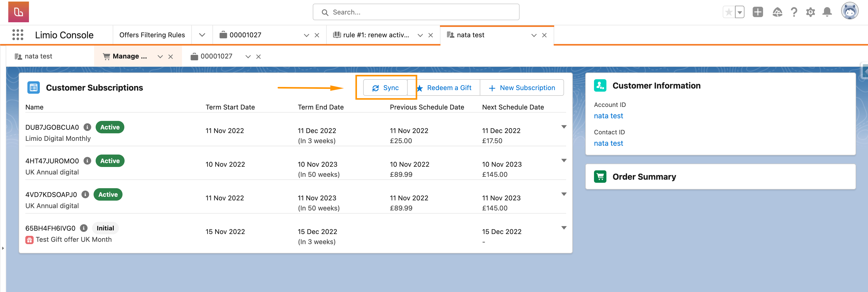Click the Limio Digital Monthly offer name
This screenshot has width=868, height=292.
click(x=58, y=138)
